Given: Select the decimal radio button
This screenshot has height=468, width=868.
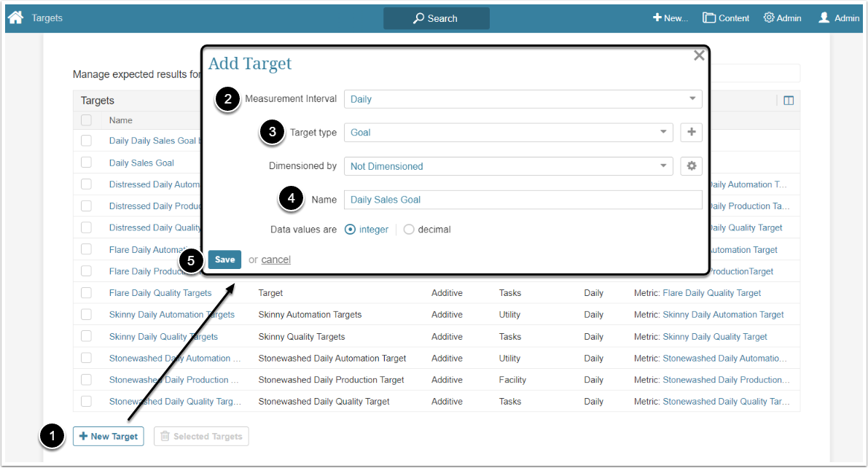Looking at the screenshot, I should point(409,230).
